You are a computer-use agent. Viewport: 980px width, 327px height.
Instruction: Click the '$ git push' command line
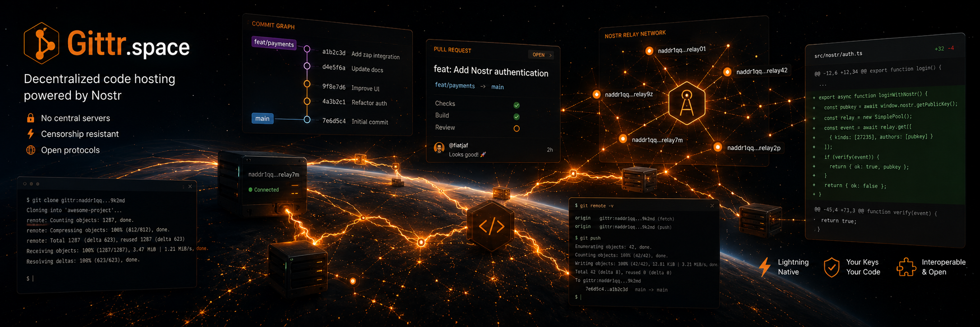(588, 238)
